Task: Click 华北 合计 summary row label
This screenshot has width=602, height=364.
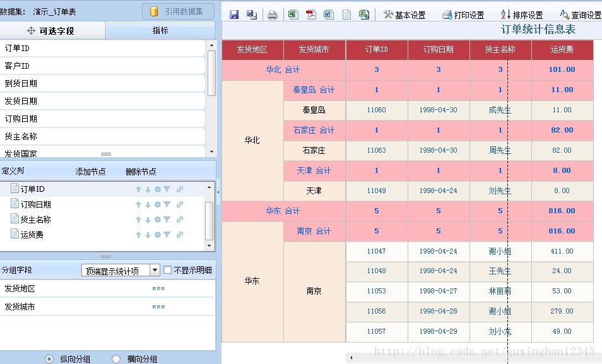Action: point(283,70)
